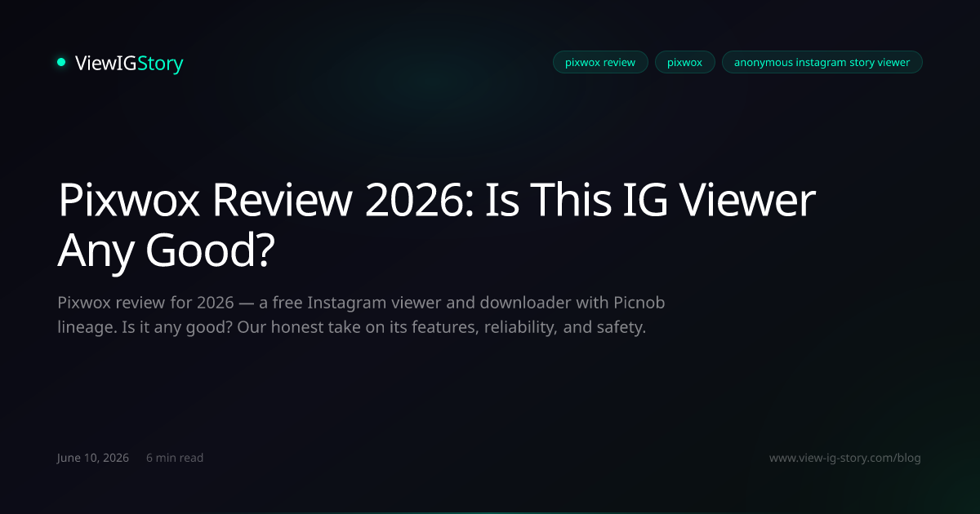Select the 'pixwox' tag pill

684,62
